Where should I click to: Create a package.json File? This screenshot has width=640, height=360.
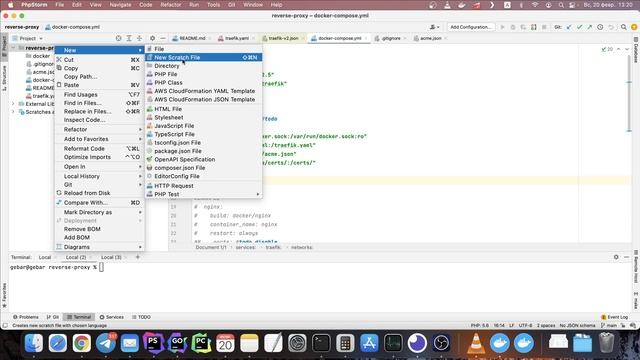tap(203, 151)
